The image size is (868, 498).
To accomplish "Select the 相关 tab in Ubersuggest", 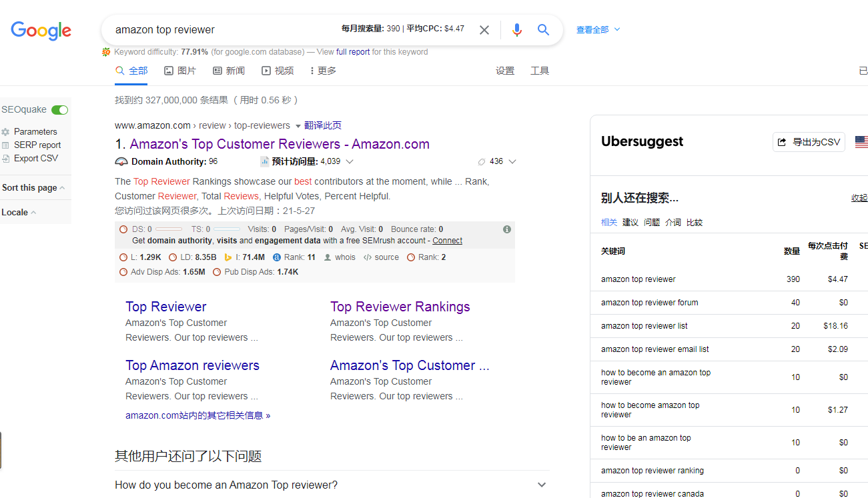I will pos(609,223).
